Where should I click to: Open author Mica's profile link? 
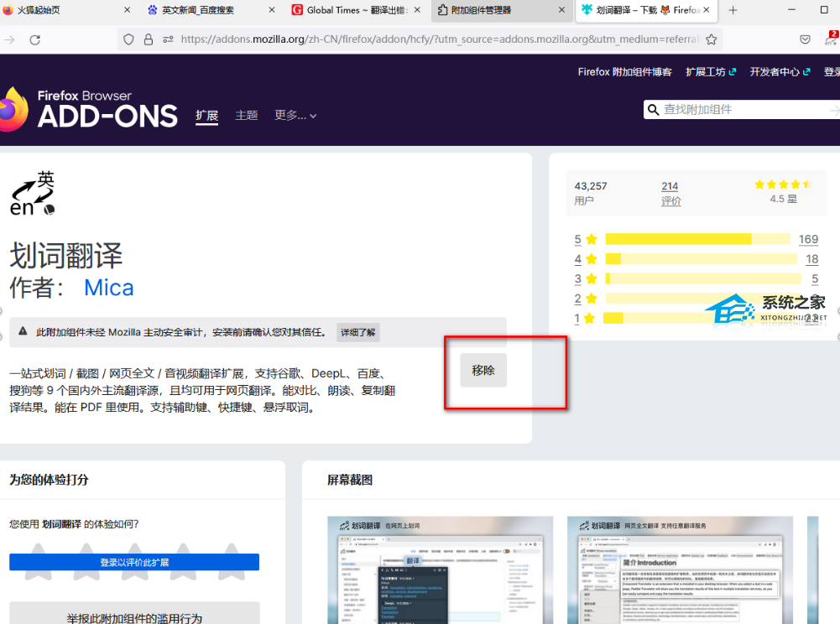click(109, 288)
